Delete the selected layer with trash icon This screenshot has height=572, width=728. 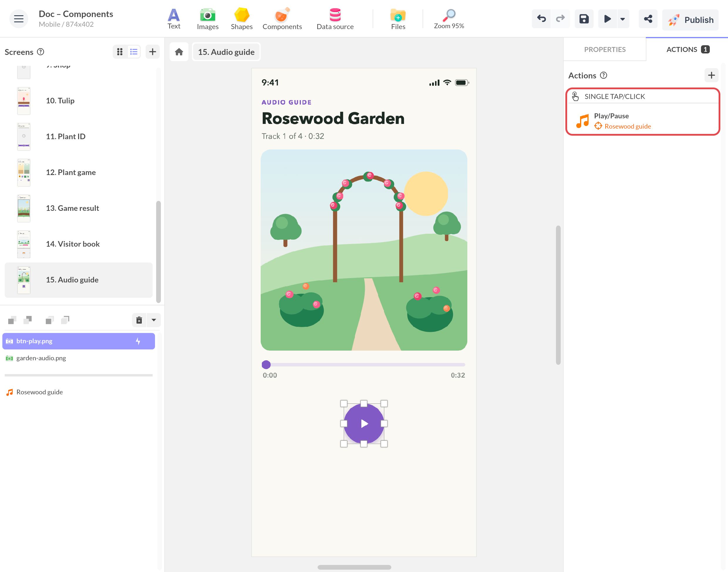(139, 320)
